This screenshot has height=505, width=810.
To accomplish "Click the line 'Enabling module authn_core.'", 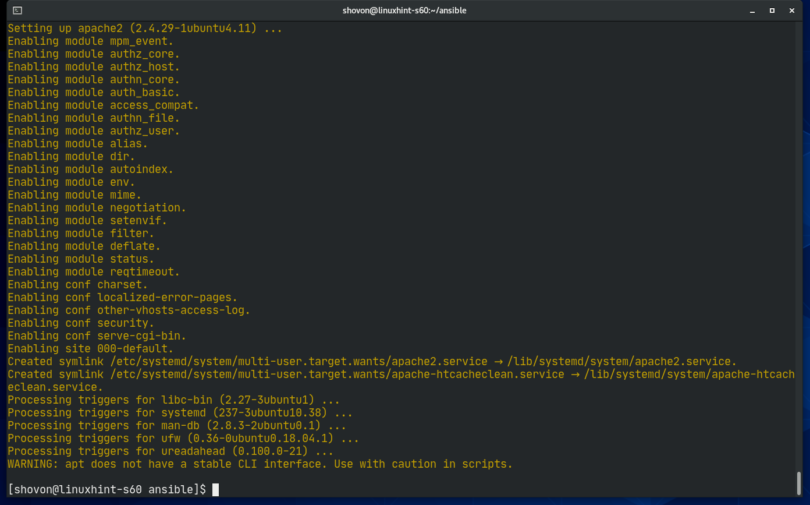I will 94,80.
